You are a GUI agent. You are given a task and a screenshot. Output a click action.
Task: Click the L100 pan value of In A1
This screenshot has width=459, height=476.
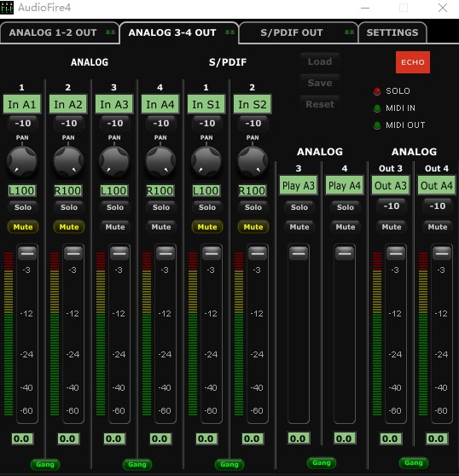click(x=22, y=190)
